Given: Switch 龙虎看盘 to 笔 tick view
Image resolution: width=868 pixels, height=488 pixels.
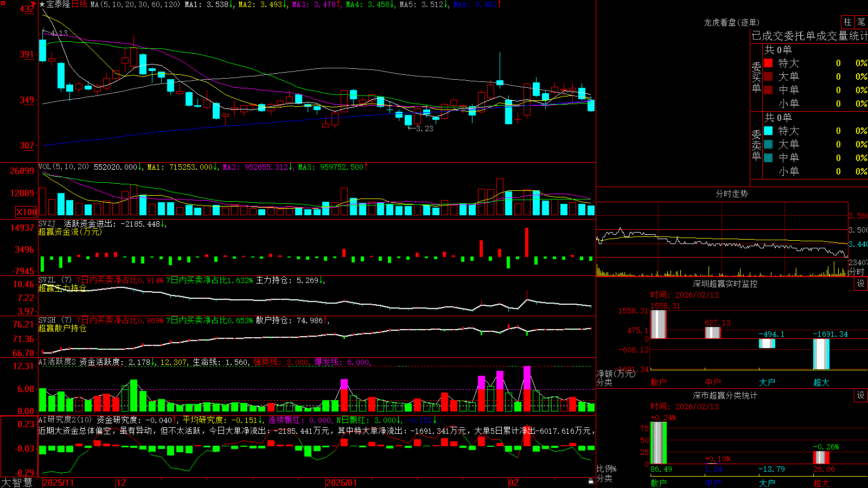Looking at the screenshot, I should click(x=861, y=22).
